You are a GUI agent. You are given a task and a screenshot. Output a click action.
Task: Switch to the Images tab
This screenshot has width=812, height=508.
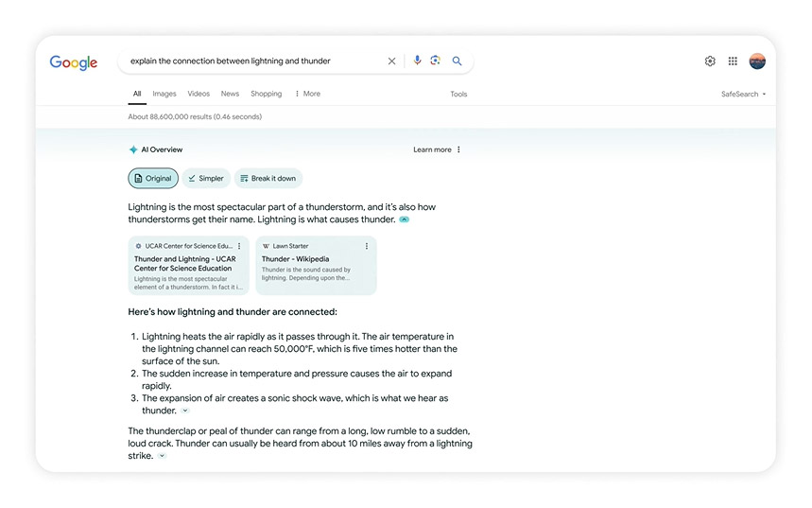coord(164,94)
